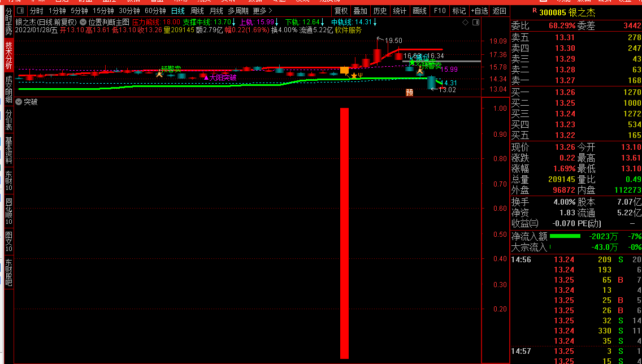The image size is (642, 364).
Task: Click the 卖一 13.27 order row
Action: coord(576,80)
